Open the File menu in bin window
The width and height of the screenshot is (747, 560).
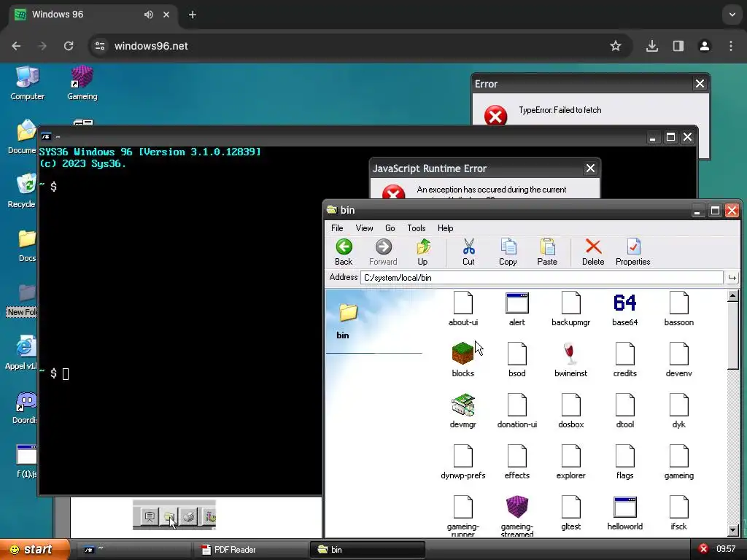coord(337,228)
